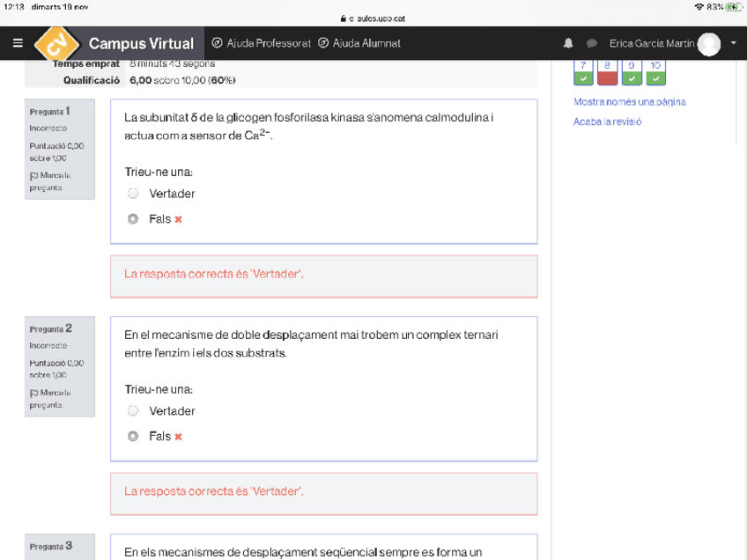Click Mostra només una pàgina link
Image resolution: width=747 pixels, height=560 pixels.
point(629,102)
